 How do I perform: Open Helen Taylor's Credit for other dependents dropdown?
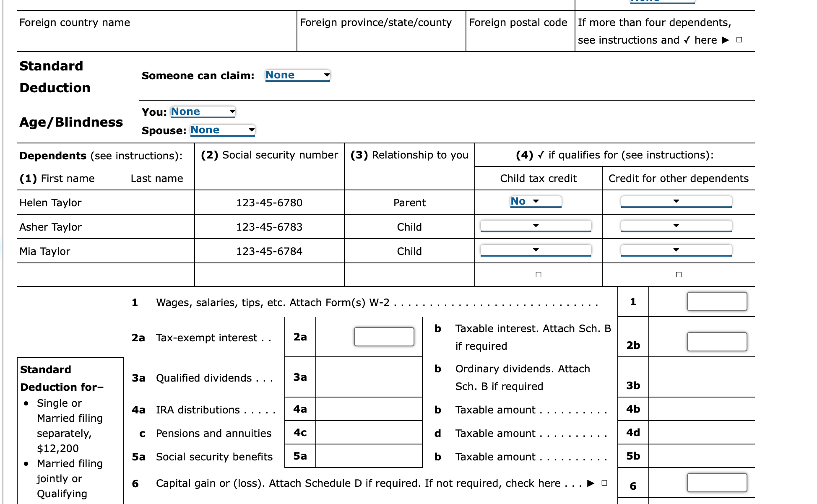click(676, 202)
